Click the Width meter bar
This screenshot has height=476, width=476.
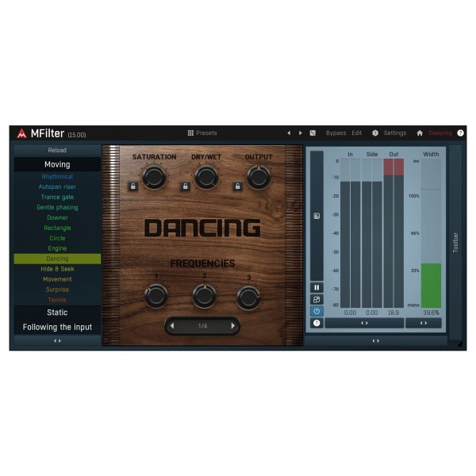pyautogui.click(x=431, y=233)
